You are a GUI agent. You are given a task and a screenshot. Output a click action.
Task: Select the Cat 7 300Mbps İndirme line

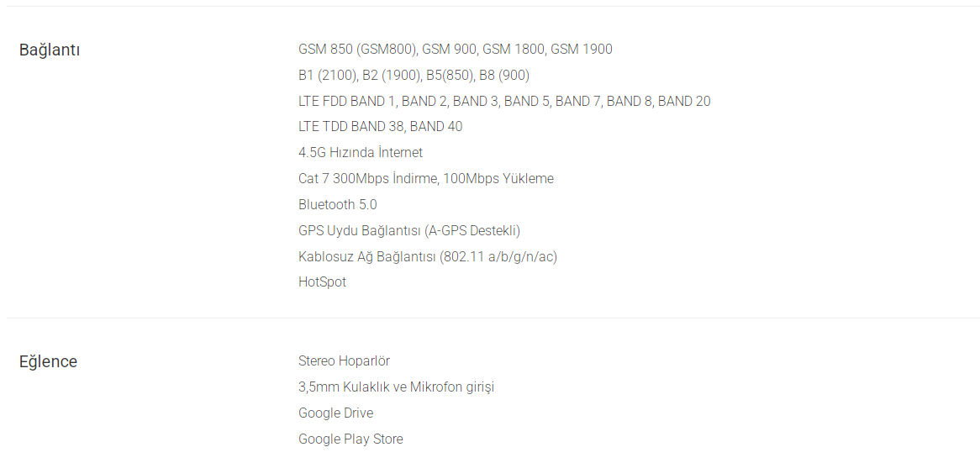(x=425, y=179)
